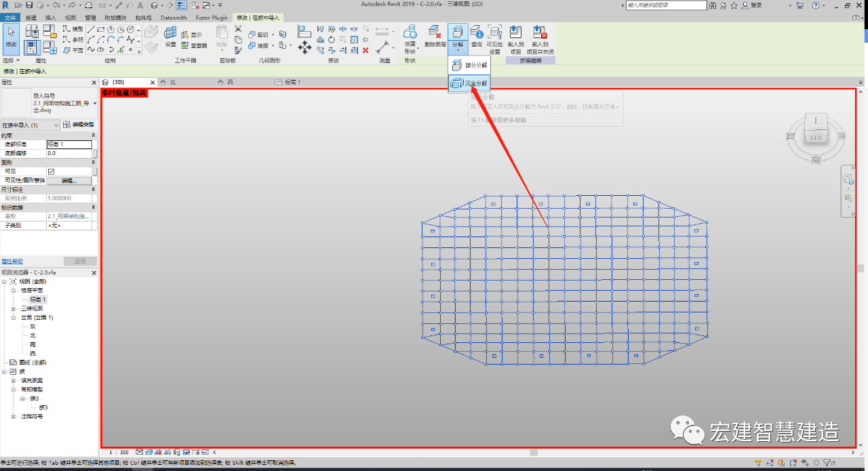This screenshot has width=868, height=471.
Task: Open the 创建 ribbon tab
Action: [x=31, y=17]
